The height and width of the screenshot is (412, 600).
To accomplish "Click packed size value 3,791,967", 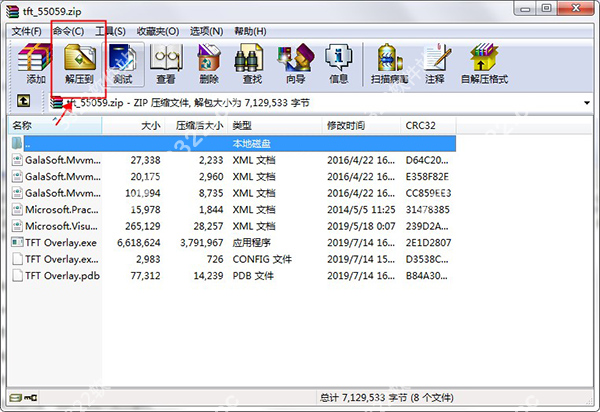I will point(202,243).
